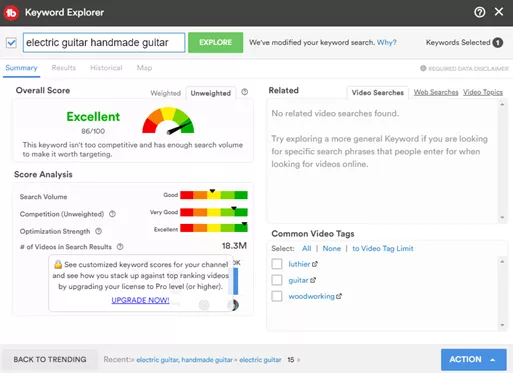Open the Video Topics related tab
Viewport: 513px width, 373px height.
point(483,92)
